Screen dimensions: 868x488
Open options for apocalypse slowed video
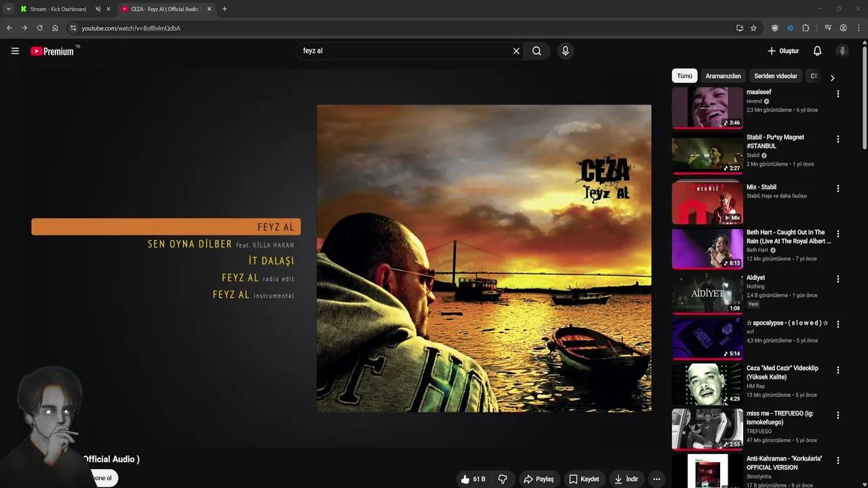click(x=837, y=325)
